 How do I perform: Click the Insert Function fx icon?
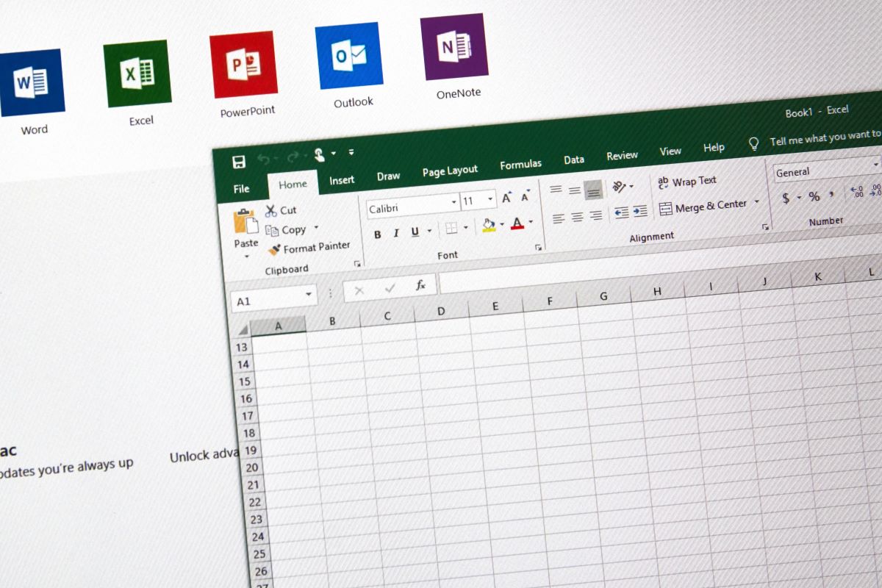click(x=420, y=286)
